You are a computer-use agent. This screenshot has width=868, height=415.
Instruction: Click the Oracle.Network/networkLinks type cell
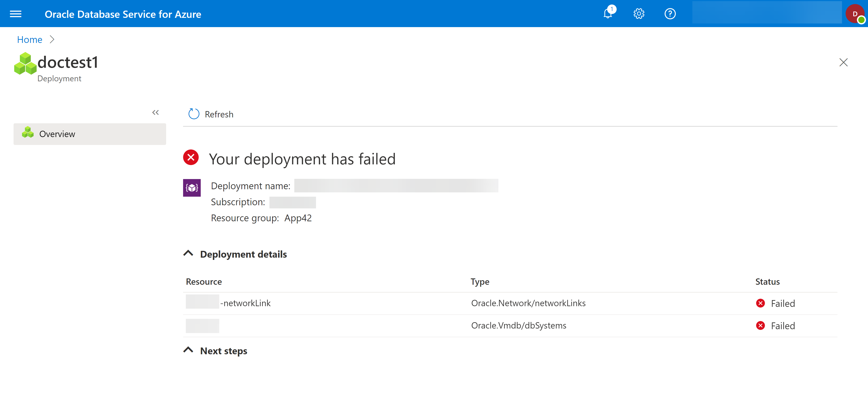pyautogui.click(x=528, y=303)
